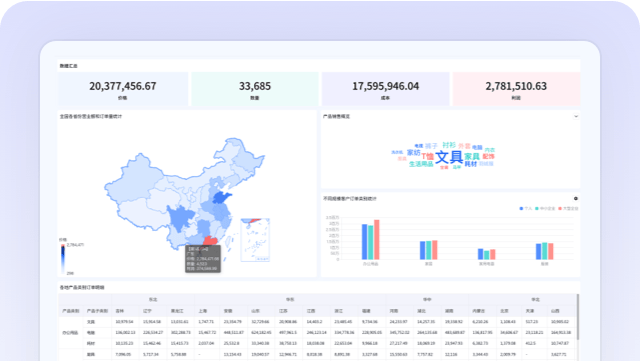Click the 产品子类别 column header
Viewport: 640px width, 362px height.
(x=97, y=311)
